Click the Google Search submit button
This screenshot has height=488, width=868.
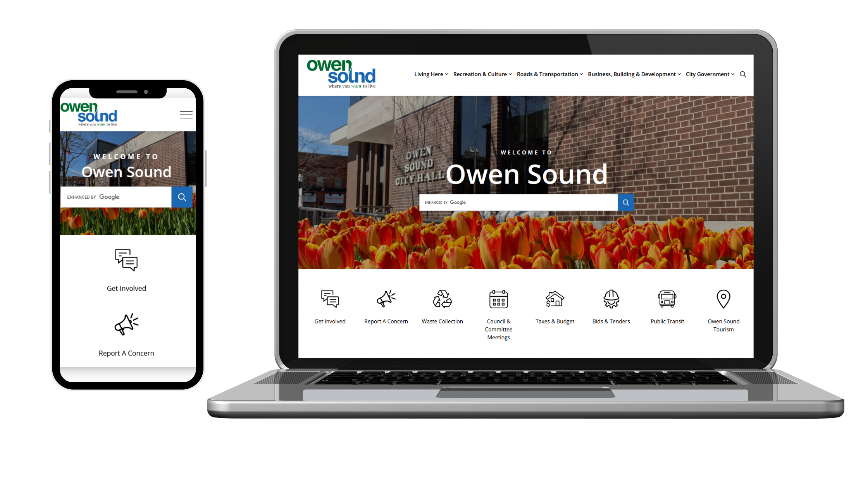coord(626,202)
